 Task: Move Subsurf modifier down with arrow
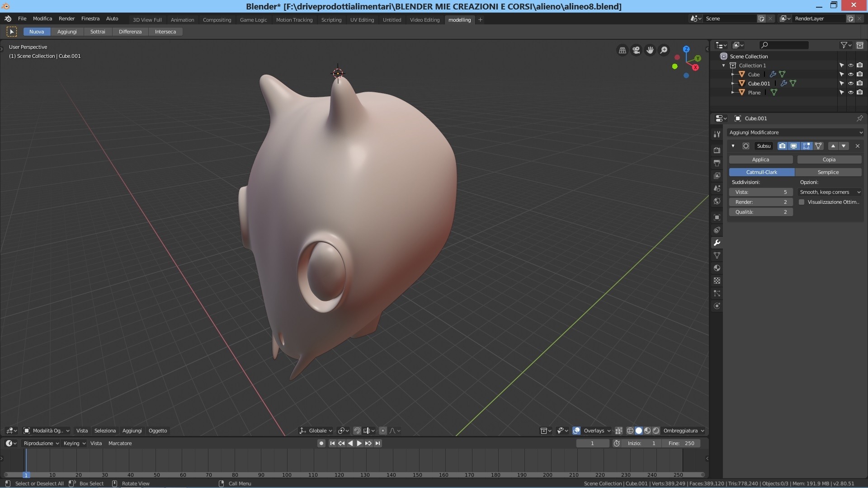[844, 146]
